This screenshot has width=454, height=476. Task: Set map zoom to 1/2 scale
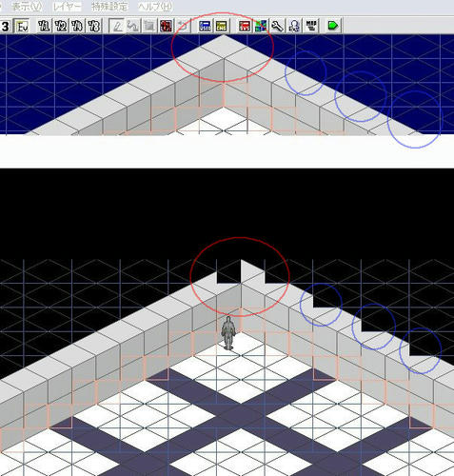tap(61, 26)
